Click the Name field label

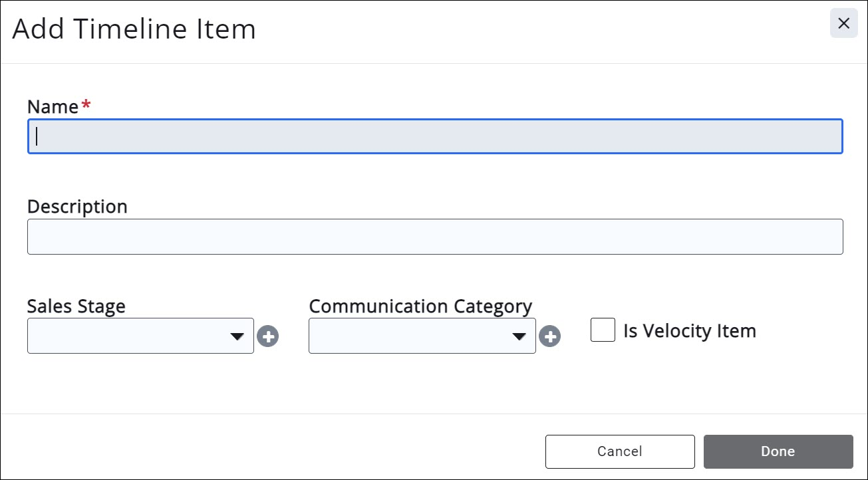point(53,106)
